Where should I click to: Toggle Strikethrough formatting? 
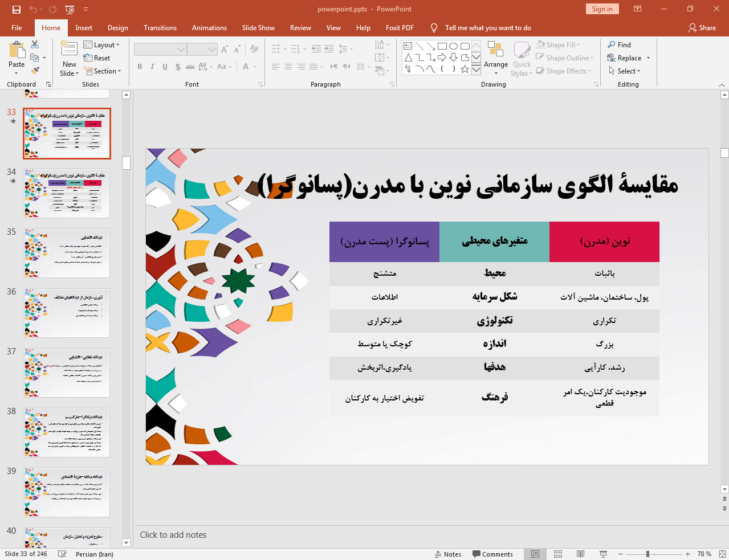(190, 67)
